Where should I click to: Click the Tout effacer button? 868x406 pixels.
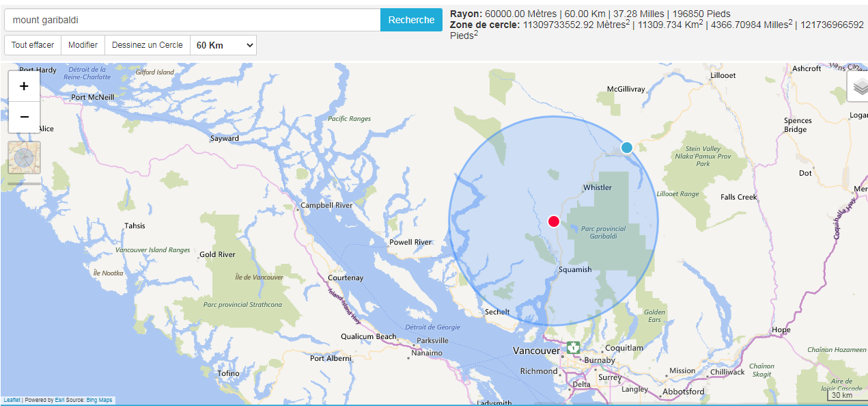[x=33, y=45]
